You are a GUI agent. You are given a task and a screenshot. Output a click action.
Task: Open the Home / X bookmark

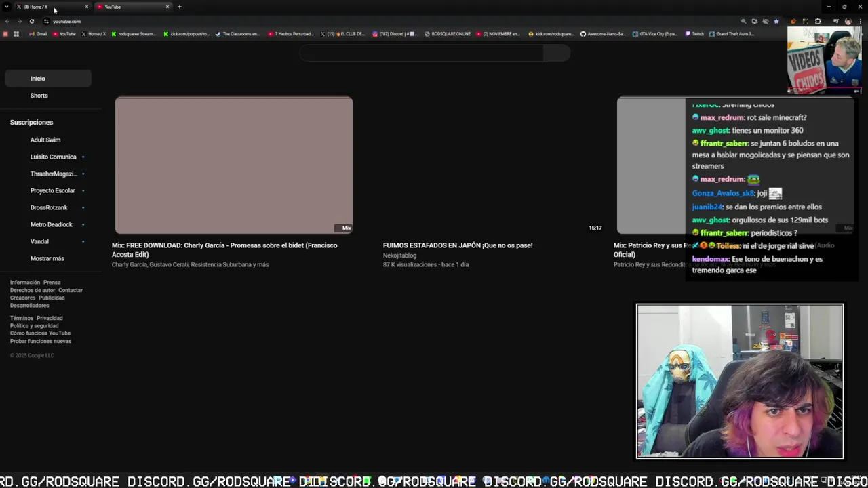(94, 34)
